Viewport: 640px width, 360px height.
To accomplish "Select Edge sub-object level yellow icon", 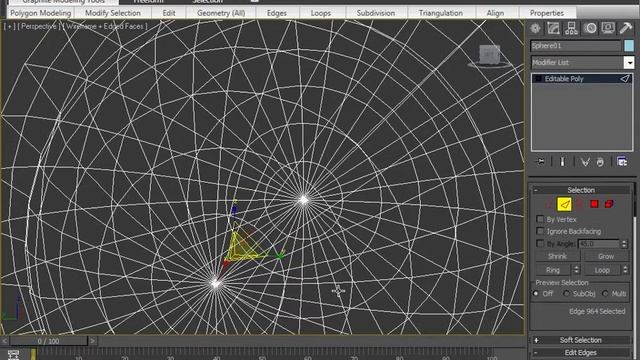I will pyautogui.click(x=564, y=204).
